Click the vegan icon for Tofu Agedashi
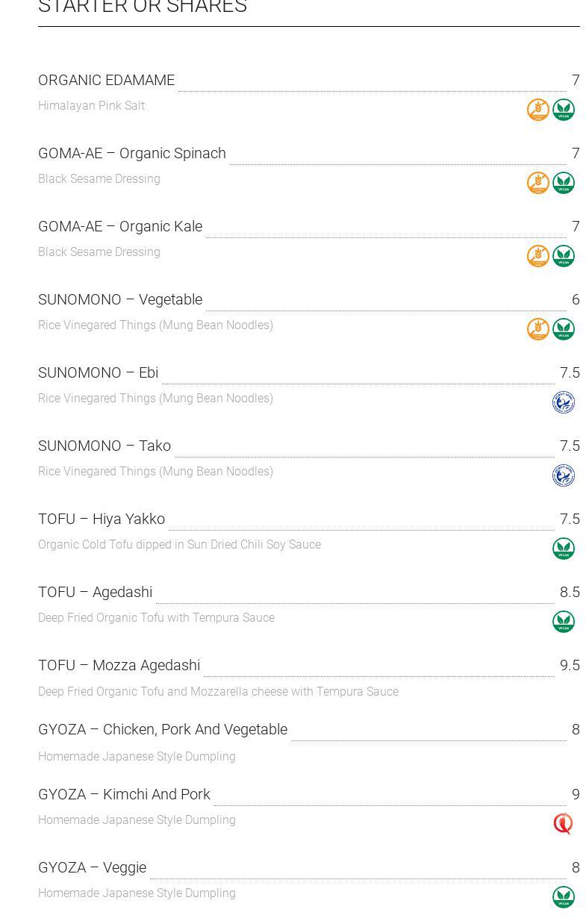This screenshot has width=586, height=924. click(x=564, y=622)
